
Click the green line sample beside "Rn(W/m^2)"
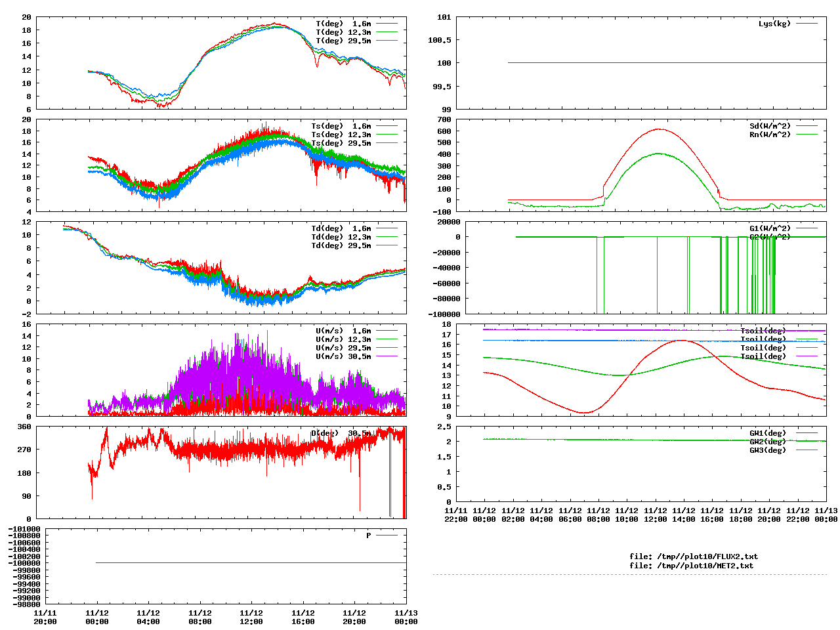807,135
